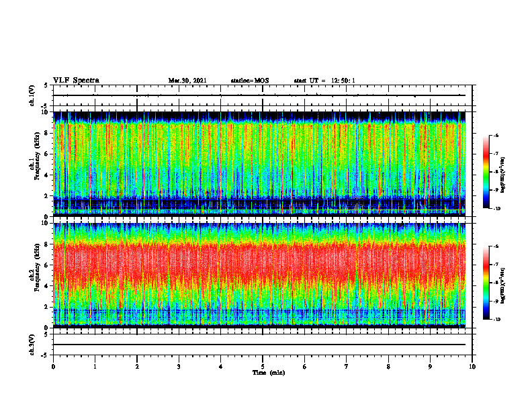This screenshot has height=411, width=532.
Task: Click the ch.2 color bar axis title
Action: click(x=503, y=285)
